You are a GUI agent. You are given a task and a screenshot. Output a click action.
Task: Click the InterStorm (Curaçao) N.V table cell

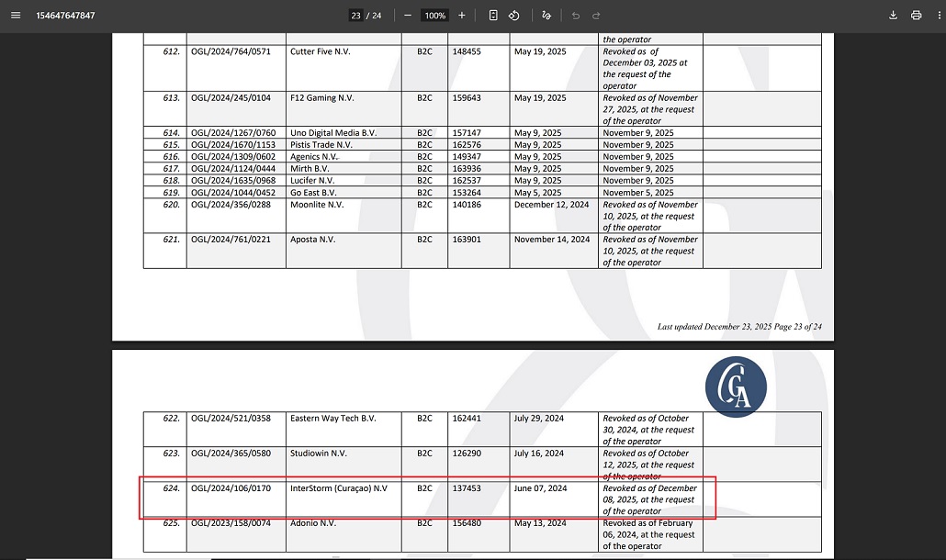click(338, 488)
